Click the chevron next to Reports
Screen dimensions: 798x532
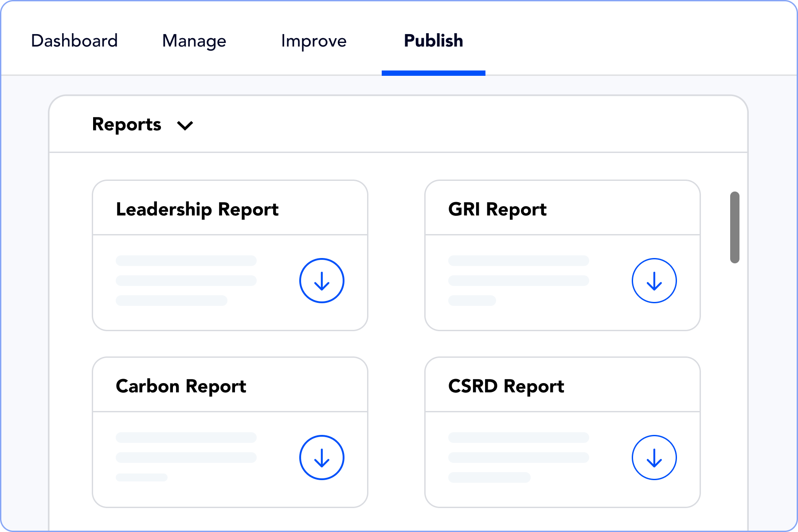185,125
